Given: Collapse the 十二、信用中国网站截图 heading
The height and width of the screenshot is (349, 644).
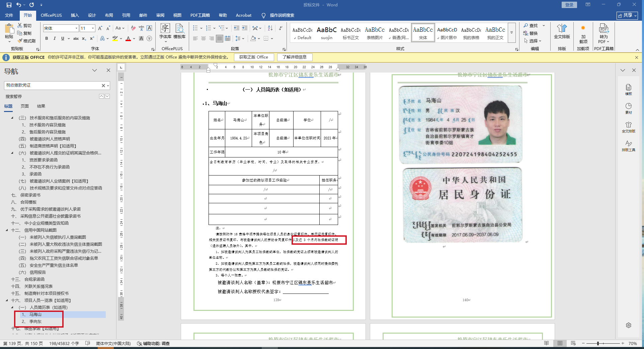Looking at the screenshot, I should point(7,230).
